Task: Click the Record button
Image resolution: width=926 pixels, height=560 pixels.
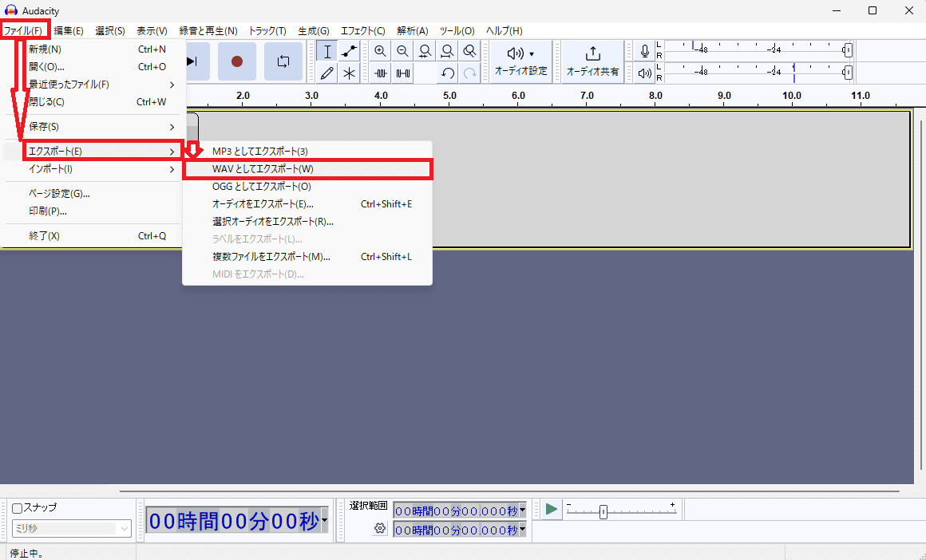Action: [237, 61]
